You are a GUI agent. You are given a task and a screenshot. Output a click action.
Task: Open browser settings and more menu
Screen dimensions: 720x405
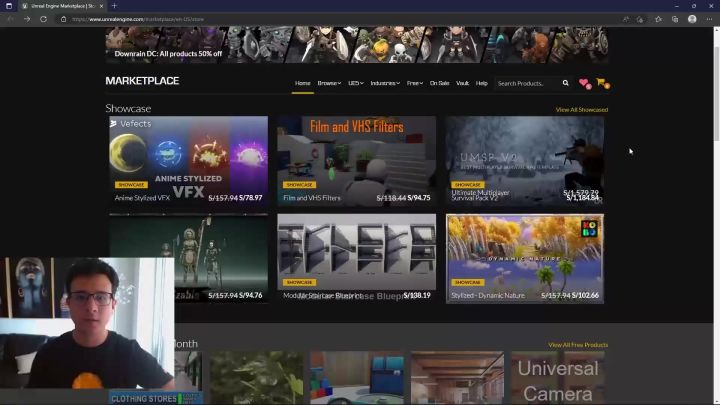point(709,19)
